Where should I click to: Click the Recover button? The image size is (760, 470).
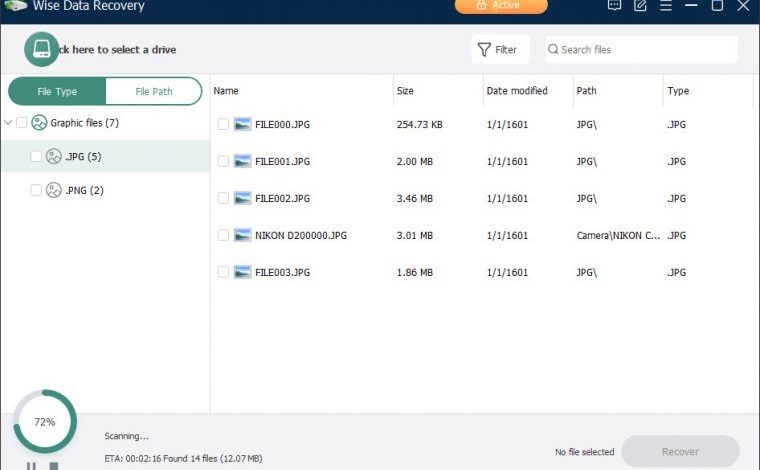pos(681,452)
